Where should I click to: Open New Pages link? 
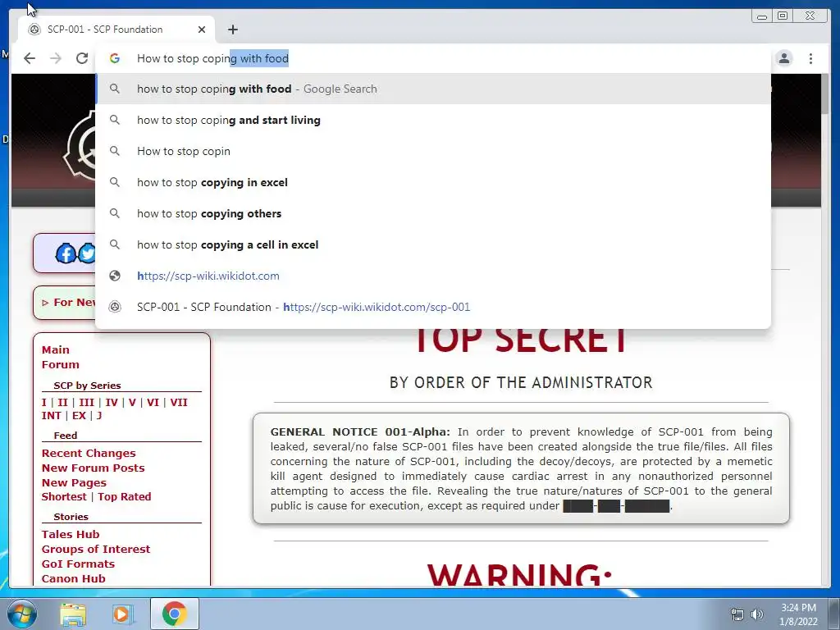pos(74,482)
